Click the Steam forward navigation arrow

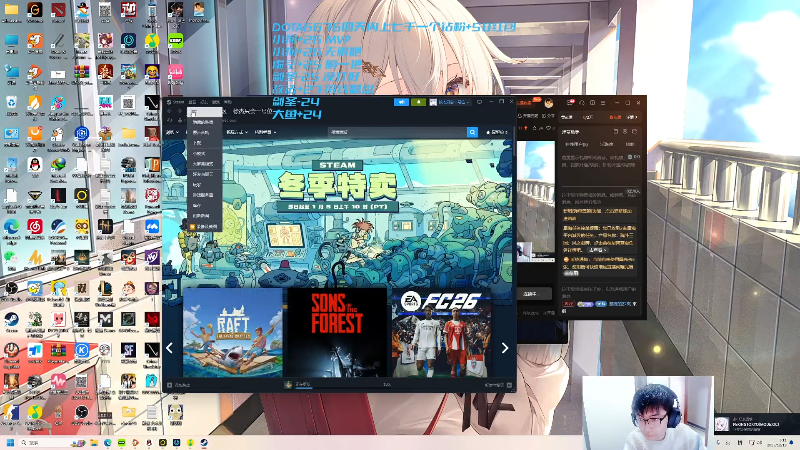(179, 111)
